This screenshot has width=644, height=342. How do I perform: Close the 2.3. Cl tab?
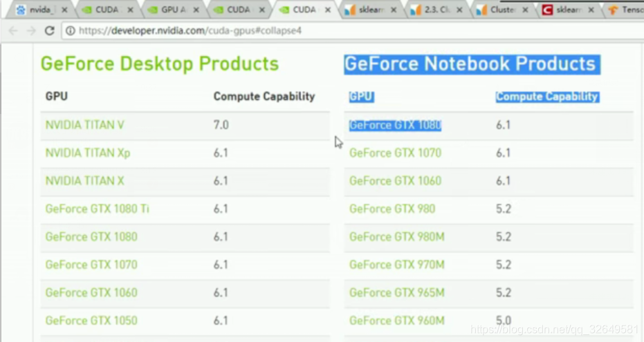[x=459, y=10]
